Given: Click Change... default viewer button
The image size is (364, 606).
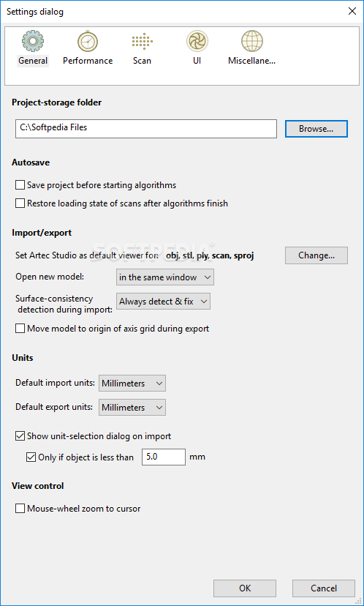Looking at the screenshot, I should click(x=316, y=255).
